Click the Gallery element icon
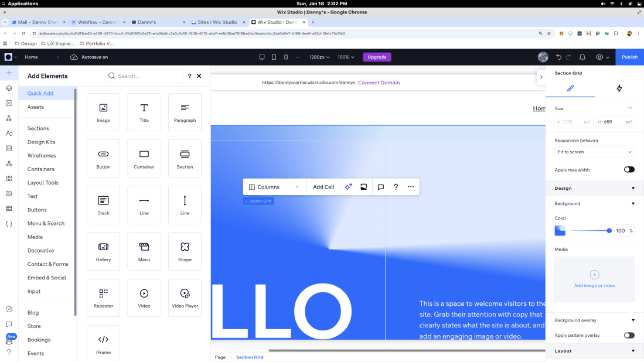The height and width of the screenshot is (362, 644). tap(103, 251)
